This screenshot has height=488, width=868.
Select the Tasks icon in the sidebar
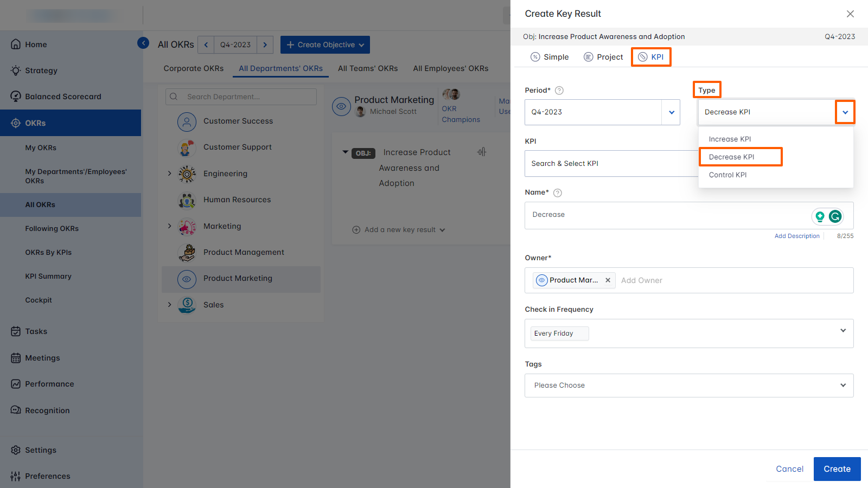point(16,331)
